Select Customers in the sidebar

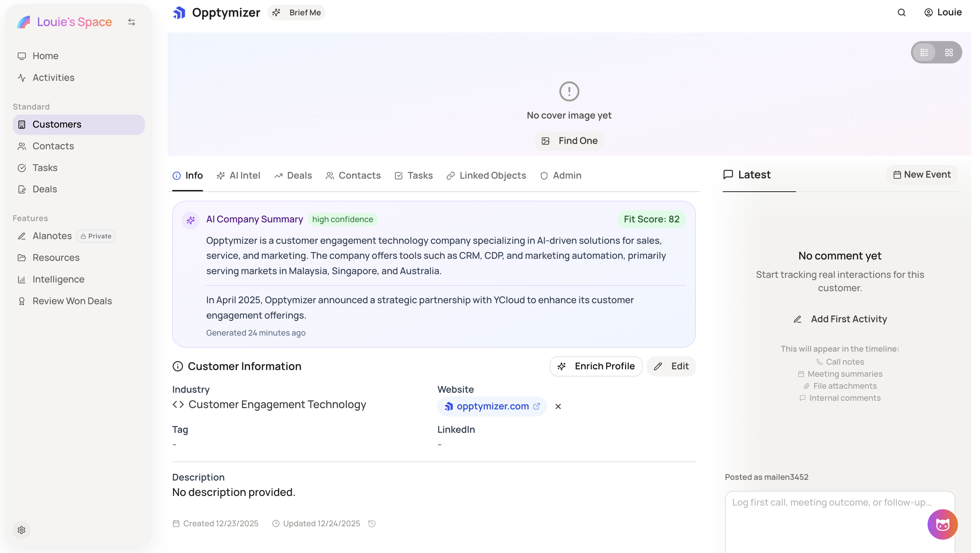(x=79, y=125)
